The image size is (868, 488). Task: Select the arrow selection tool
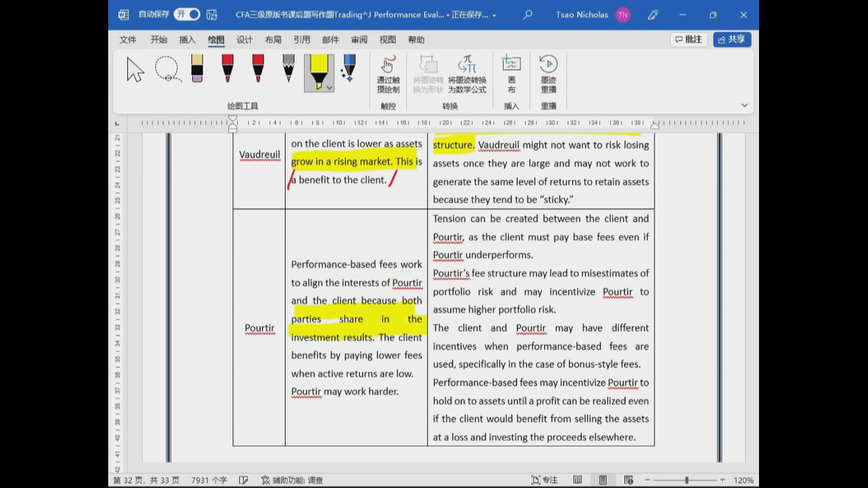coord(135,70)
